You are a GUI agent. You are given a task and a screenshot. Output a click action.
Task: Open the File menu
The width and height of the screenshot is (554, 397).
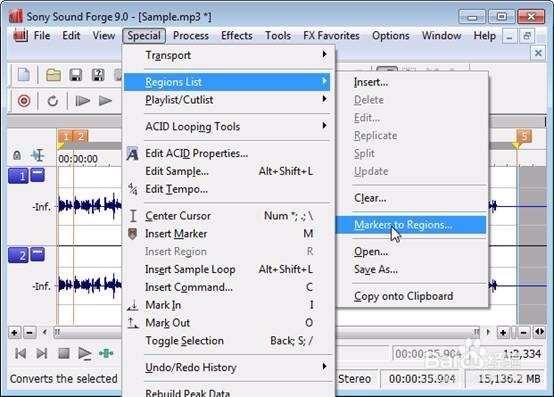pos(42,36)
